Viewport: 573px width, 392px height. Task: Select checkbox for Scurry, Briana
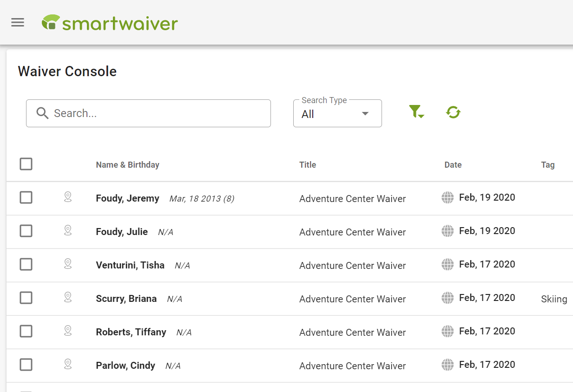[26, 298]
